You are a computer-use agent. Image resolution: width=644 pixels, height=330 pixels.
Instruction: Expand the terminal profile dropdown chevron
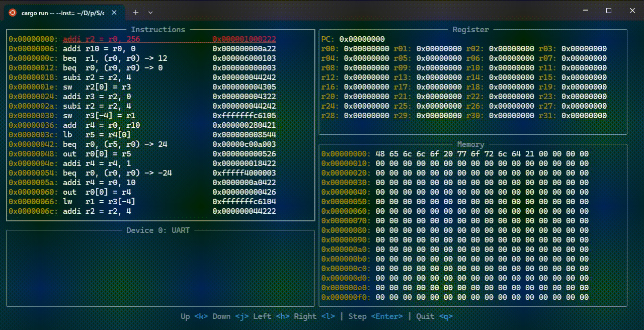coord(150,12)
